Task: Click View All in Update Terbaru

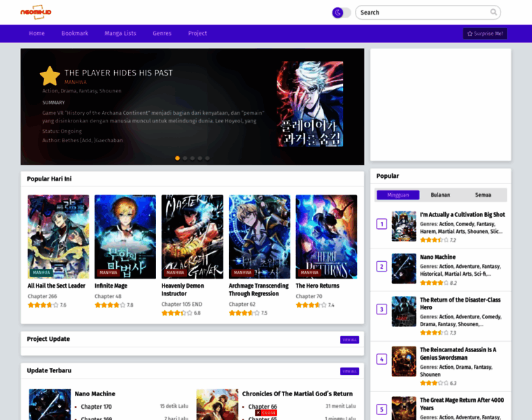Action: click(349, 371)
